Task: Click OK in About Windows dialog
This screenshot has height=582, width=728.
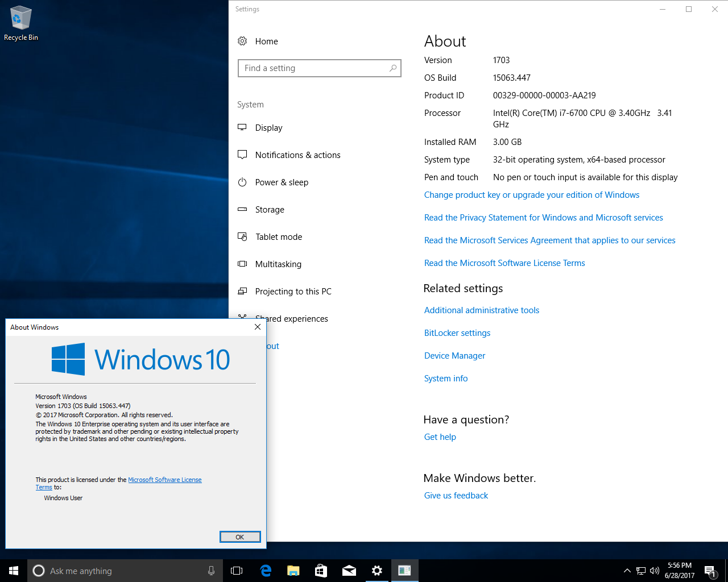Action: point(240,537)
